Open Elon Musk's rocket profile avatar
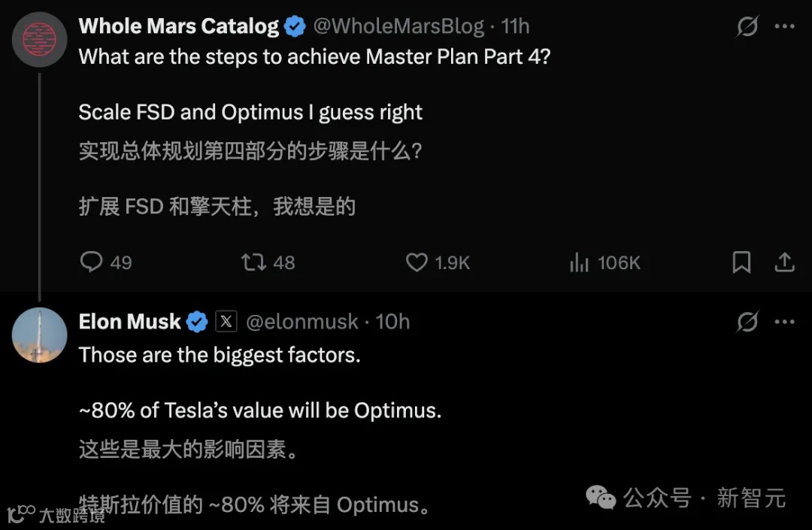 (40, 335)
